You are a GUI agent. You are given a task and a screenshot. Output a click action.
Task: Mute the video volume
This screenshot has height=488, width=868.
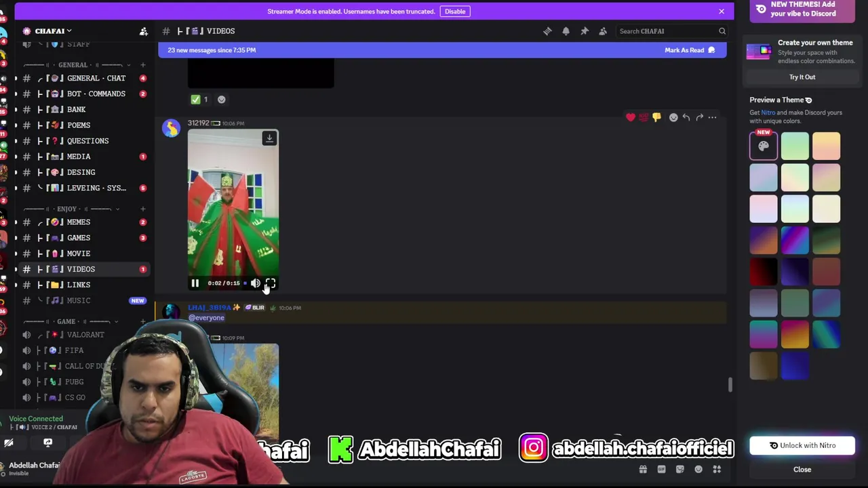tap(256, 283)
